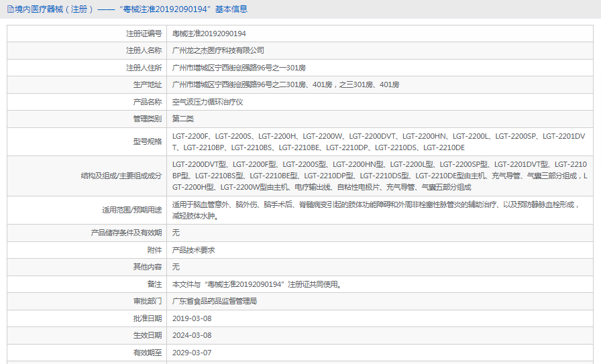
Task: Click the 其他内容 row label
Action: [147, 267]
